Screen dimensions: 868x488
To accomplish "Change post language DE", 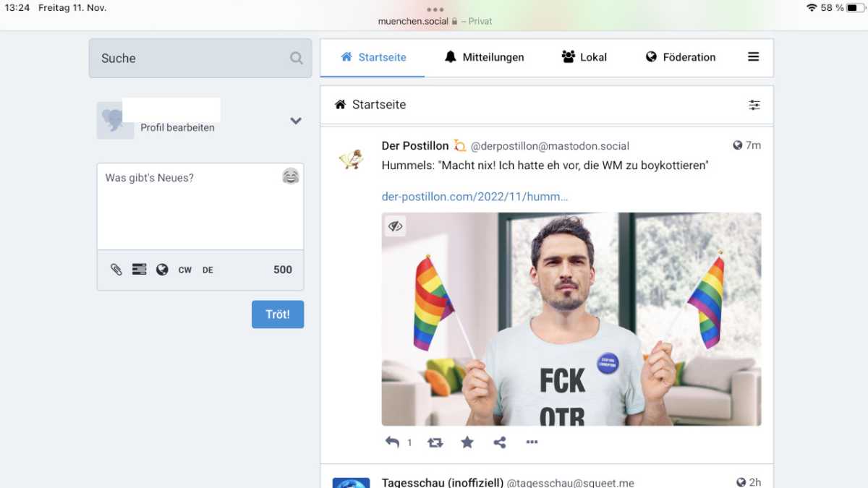I will tap(208, 270).
